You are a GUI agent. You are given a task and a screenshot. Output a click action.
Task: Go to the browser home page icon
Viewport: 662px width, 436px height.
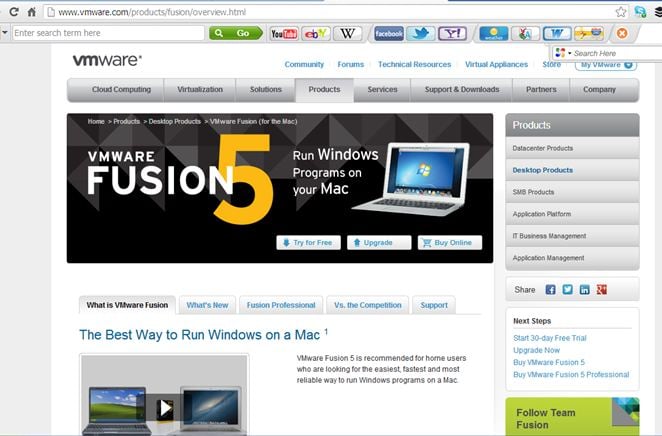[x=32, y=12]
